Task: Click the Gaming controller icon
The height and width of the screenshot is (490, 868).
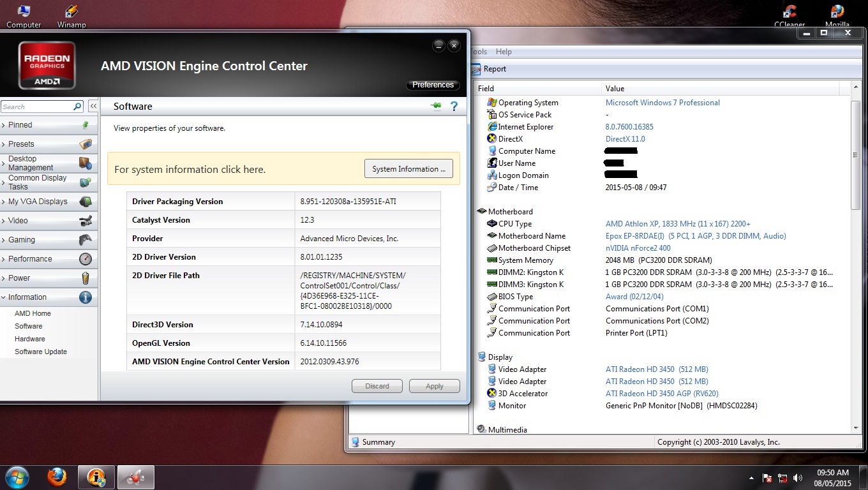Action: 86,240
